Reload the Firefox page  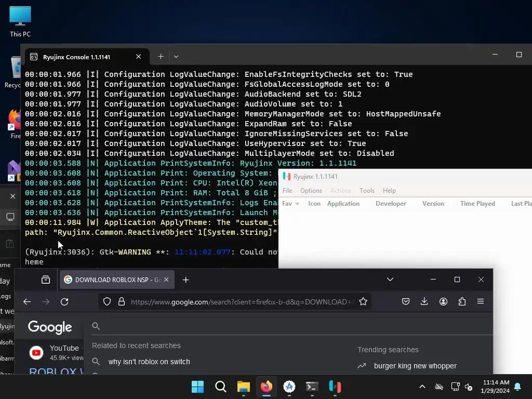pyautogui.click(x=64, y=302)
